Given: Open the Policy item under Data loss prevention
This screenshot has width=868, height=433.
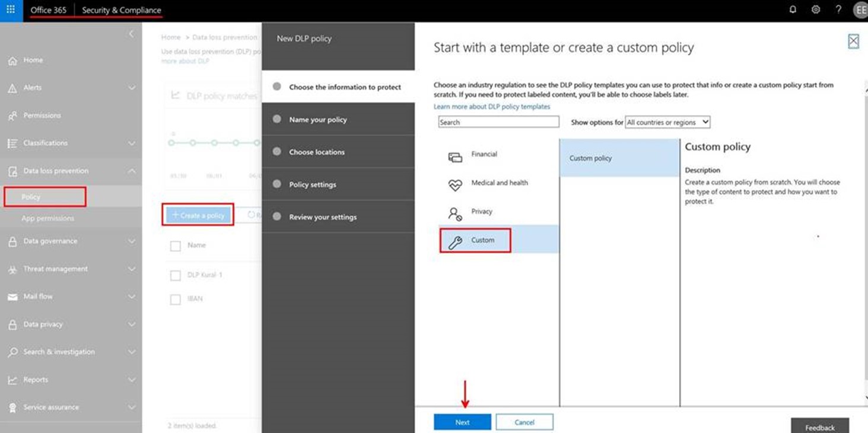Looking at the screenshot, I should tap(31, 197).
